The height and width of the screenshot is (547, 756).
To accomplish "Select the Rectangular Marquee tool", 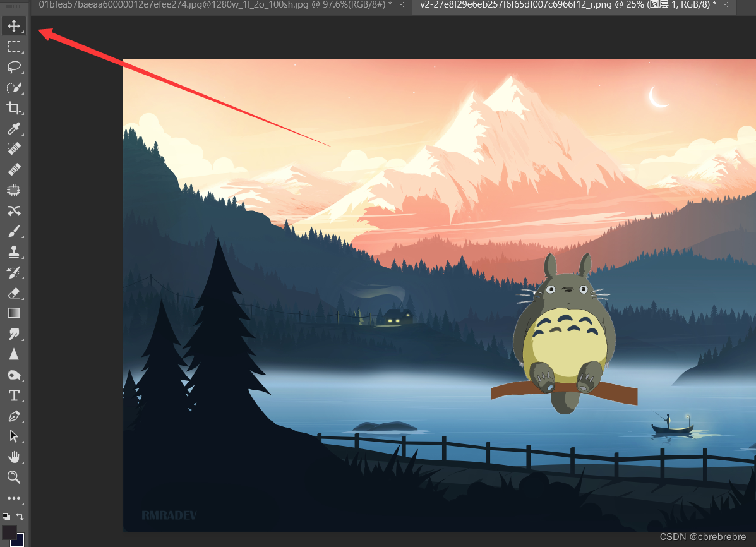I will [x=14, y=46].
